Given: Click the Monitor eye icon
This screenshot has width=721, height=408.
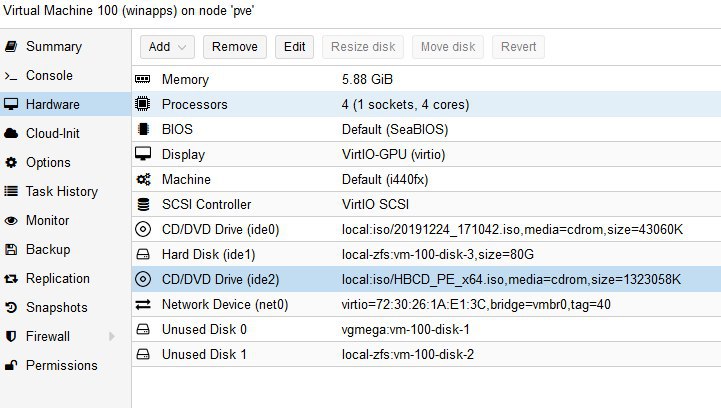Looking at the screenshot, I should pos(11,220).
